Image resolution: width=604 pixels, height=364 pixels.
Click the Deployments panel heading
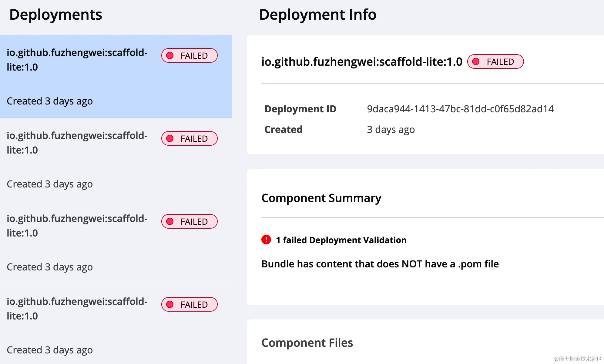tap(55, 15)
